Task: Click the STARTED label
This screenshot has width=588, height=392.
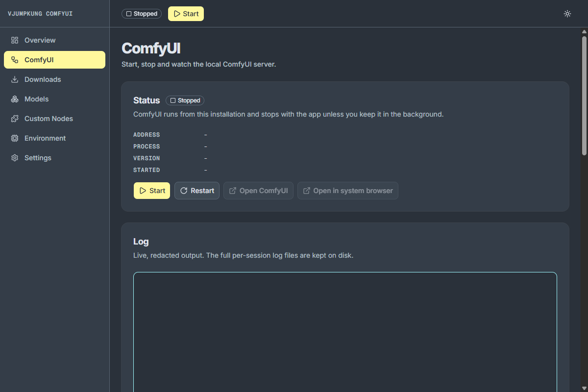Action: (147, 170)
